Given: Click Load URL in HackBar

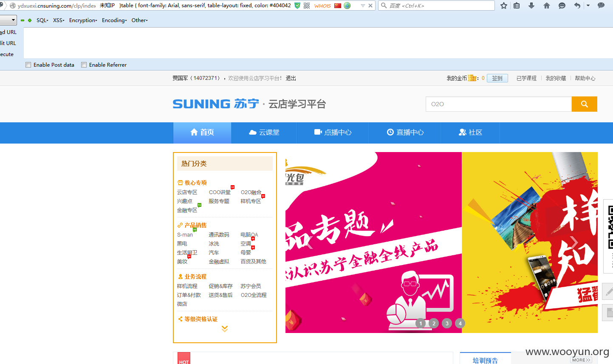Looking at the screenshot, I should (8, 32).
